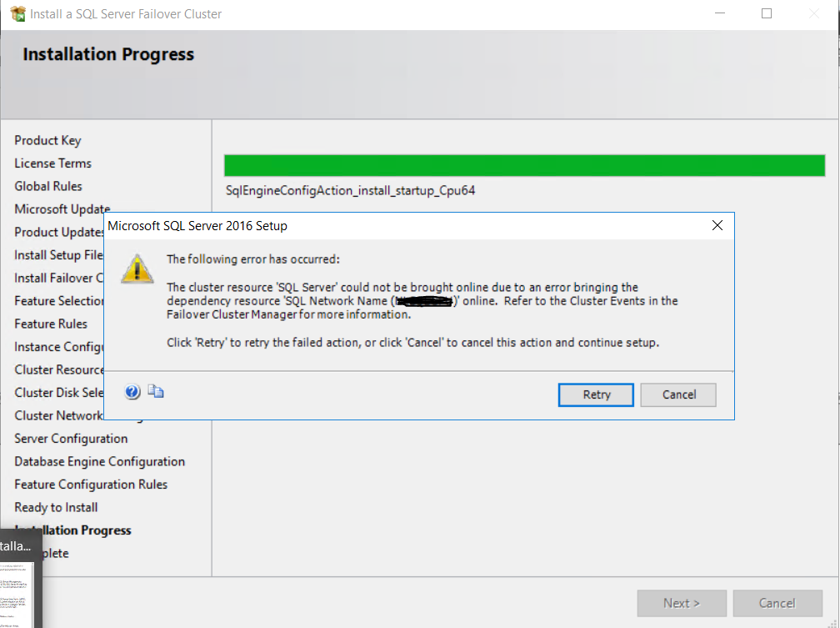Viewport: 840px width, 628px height.
Task: Maximize the failover cluster installer window
Action: [x=767, y=13]
